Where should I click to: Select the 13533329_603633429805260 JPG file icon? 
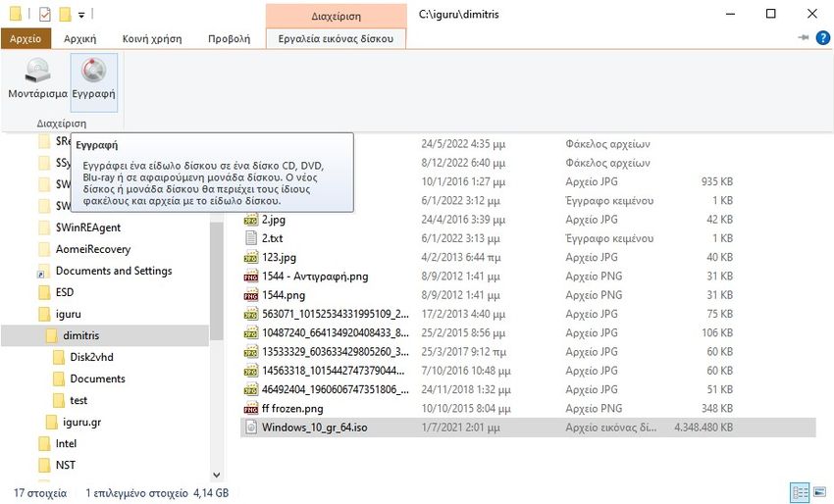pos(251,351)
